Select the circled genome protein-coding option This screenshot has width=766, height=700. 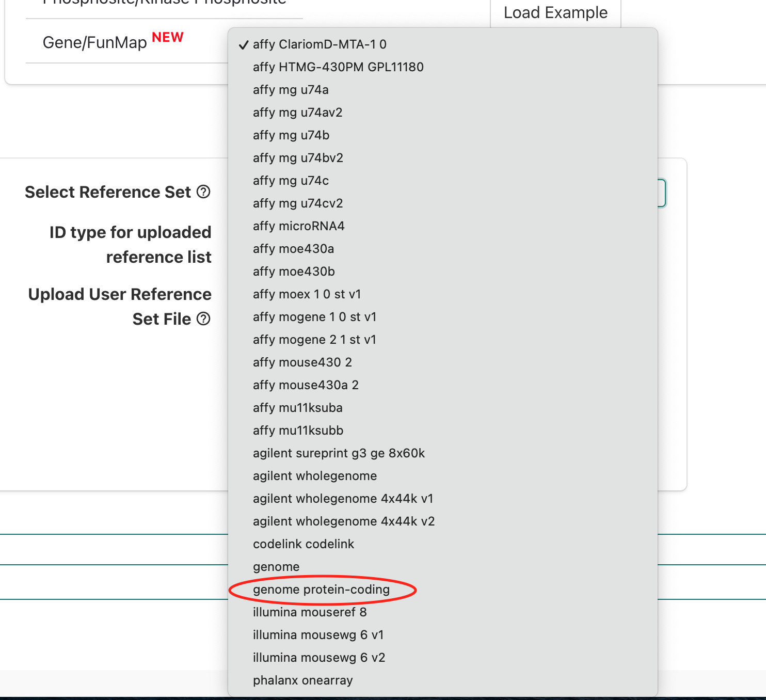(x=321, y=589)
